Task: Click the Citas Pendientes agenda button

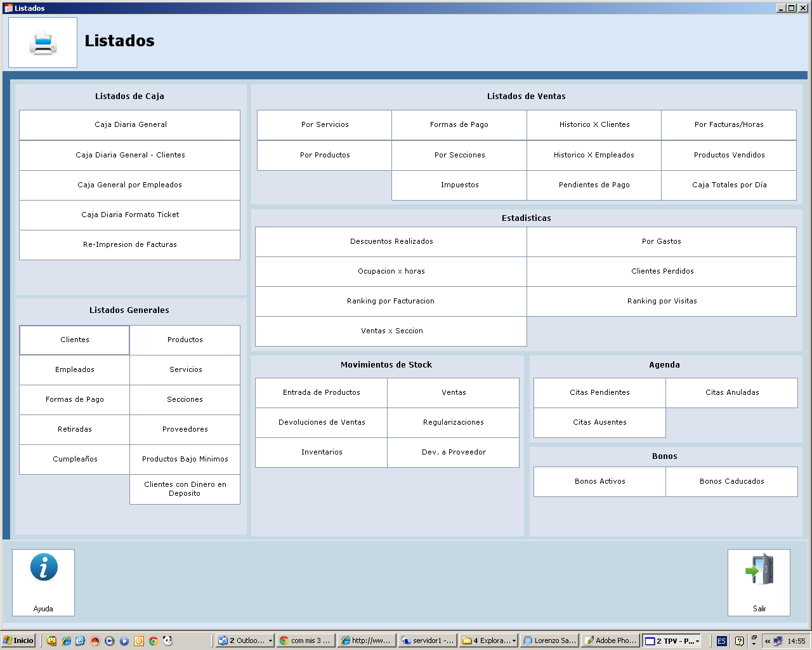Action: pyautogui.click(x=599, y=393)
